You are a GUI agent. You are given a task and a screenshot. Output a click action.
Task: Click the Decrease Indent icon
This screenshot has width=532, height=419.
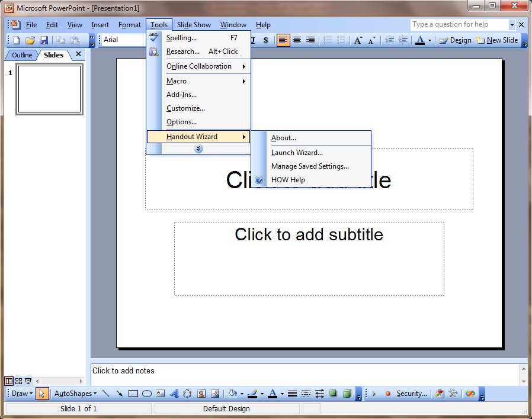pyautogui.click(x=389, y=40)
